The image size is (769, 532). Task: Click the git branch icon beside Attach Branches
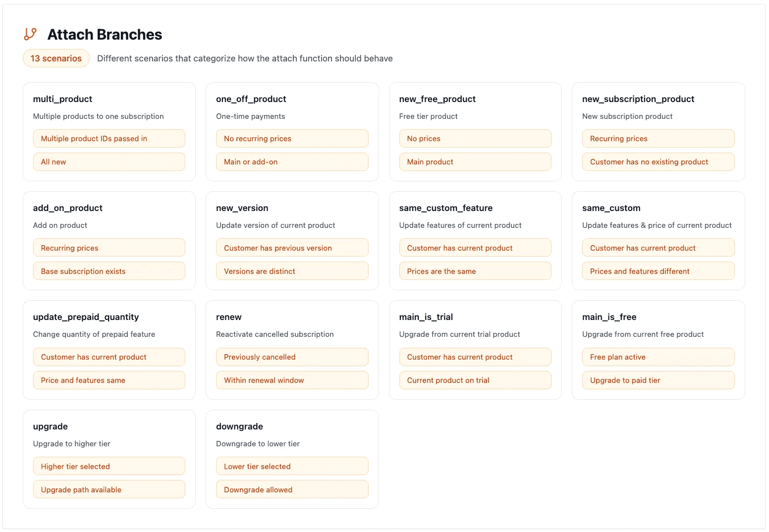pos(30,34)
